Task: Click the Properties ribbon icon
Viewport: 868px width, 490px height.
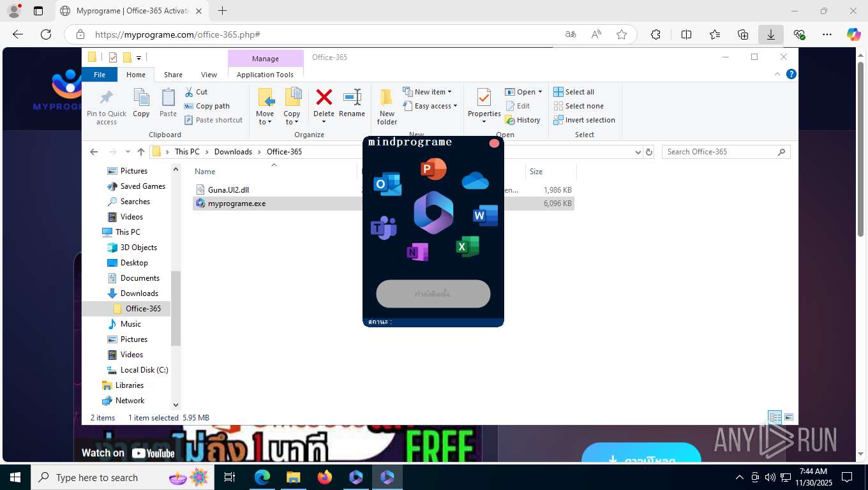Action: pos(484,107)
